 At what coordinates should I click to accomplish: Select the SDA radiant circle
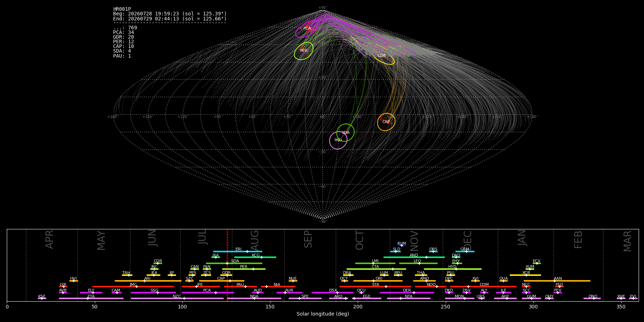pyautogui.click(x=346, y=133)
